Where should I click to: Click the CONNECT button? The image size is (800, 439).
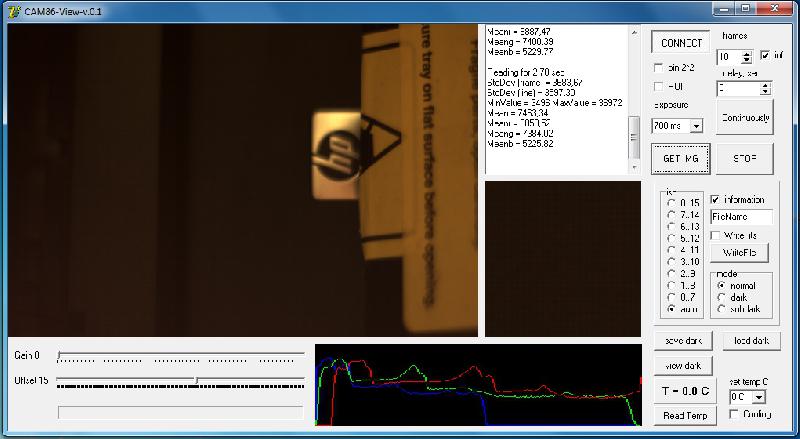click(x=681, y=43)
